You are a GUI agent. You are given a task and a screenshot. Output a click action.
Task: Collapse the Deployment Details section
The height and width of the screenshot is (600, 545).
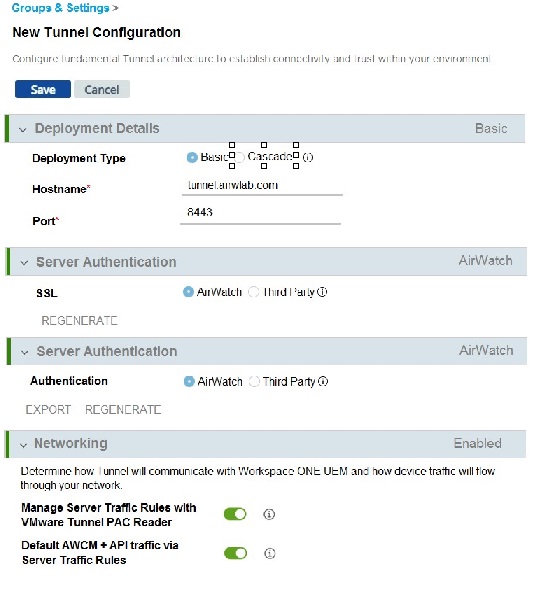tap(23, 130)
